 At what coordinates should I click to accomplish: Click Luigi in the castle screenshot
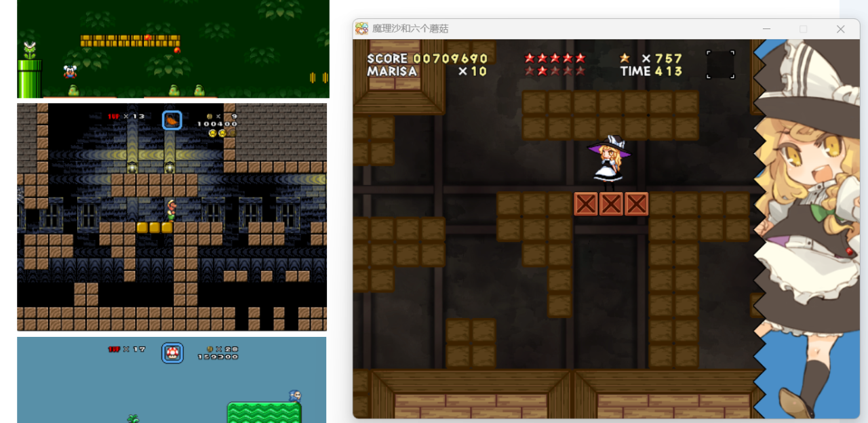point(171,209)
